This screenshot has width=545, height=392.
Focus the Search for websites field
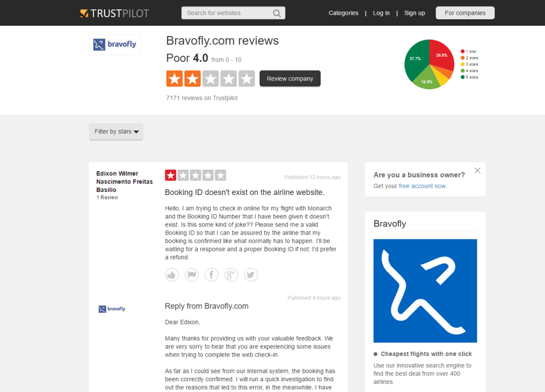(x=233, y=13)
